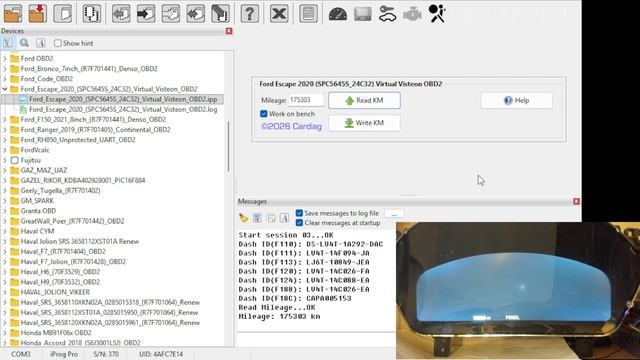Expand the Ford_F150_2021_8inch Denso folder
Viewport: 640px width, 360px height.
(5, 120)
